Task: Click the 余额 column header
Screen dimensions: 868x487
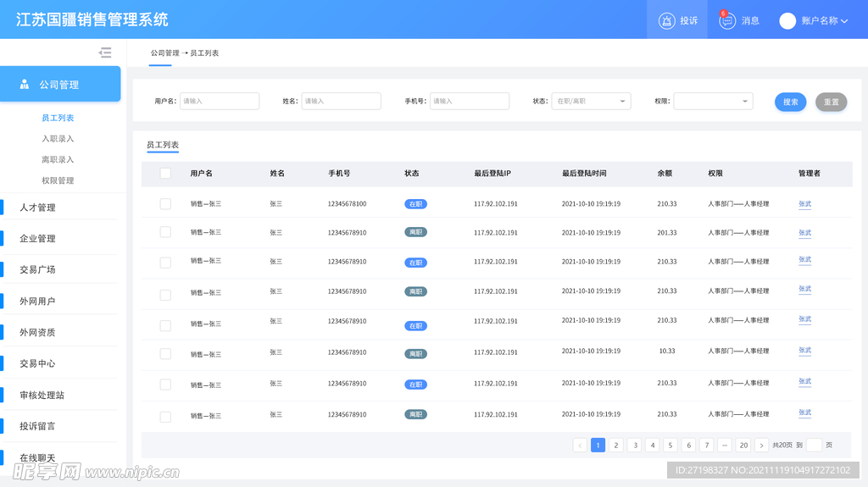Action: (665, 174)
